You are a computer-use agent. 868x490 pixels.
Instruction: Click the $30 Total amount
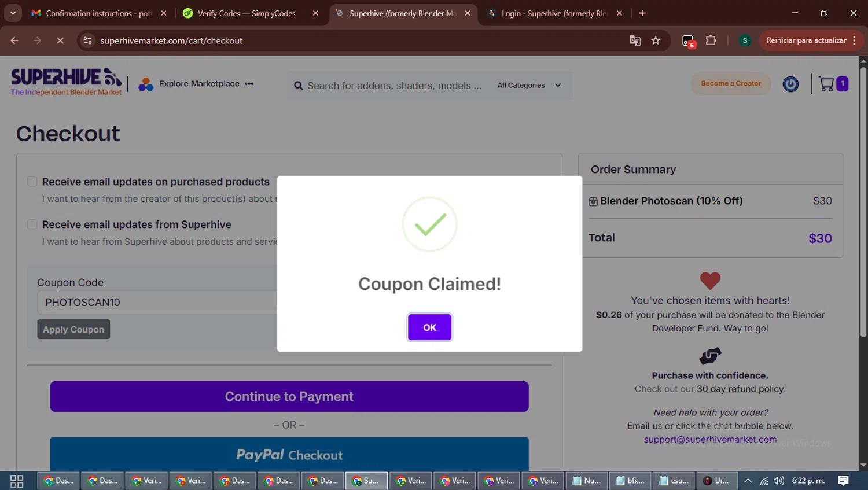pos(820,238)
